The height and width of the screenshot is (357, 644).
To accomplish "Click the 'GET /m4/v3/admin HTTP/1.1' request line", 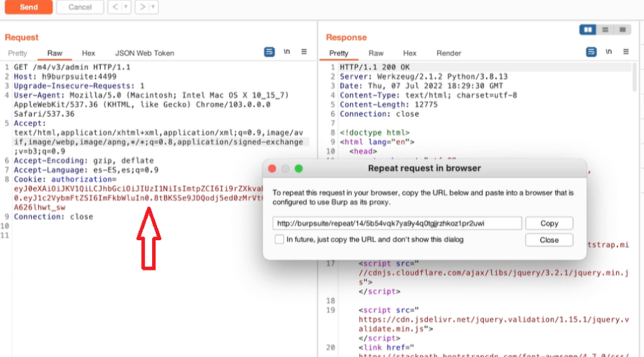I will pos(72,67).
